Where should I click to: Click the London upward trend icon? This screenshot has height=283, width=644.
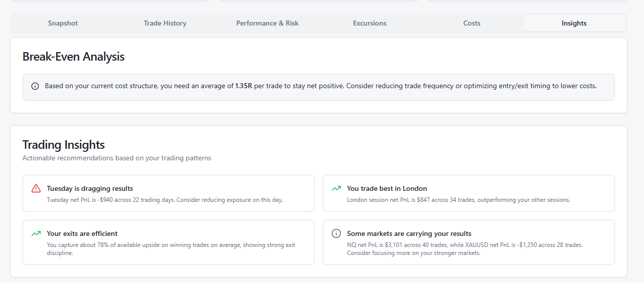(336, 188)
